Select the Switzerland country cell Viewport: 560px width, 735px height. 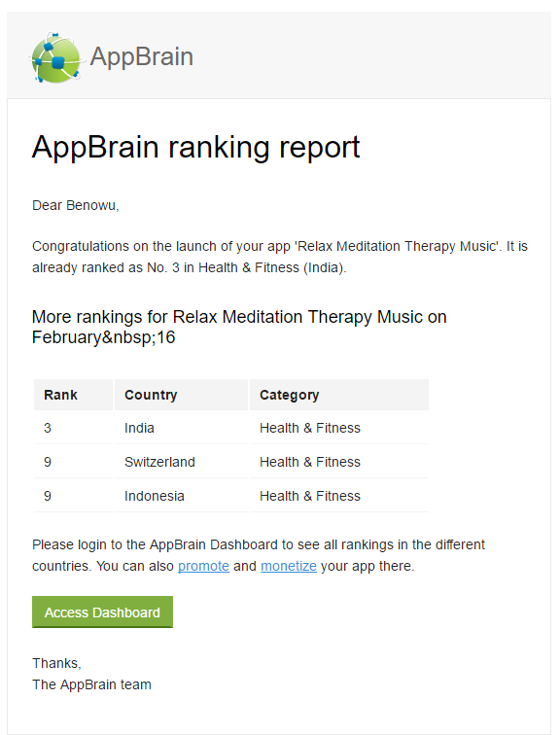182,462
